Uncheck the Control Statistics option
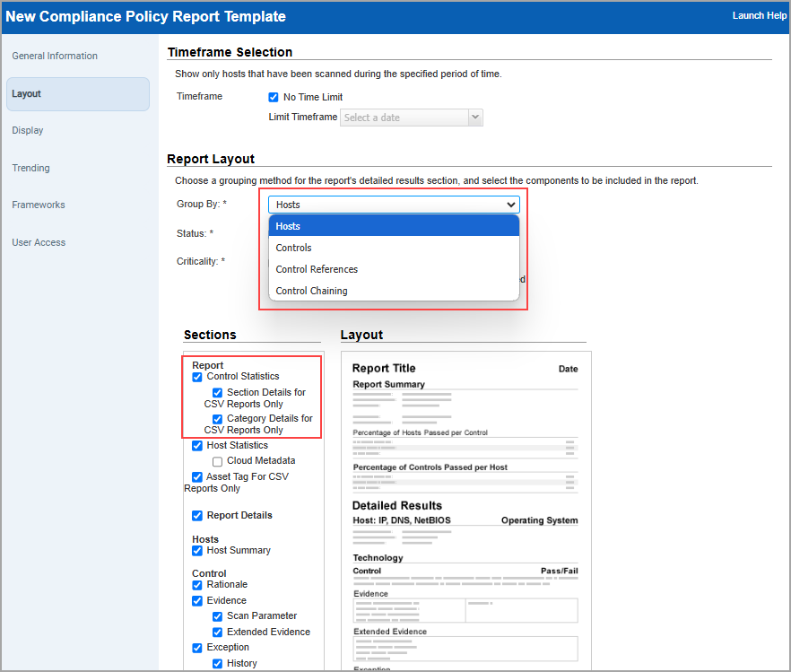Image resolution: width=791 pixels, height=672 pixels. pyautogui.click(x=198, y=376)
